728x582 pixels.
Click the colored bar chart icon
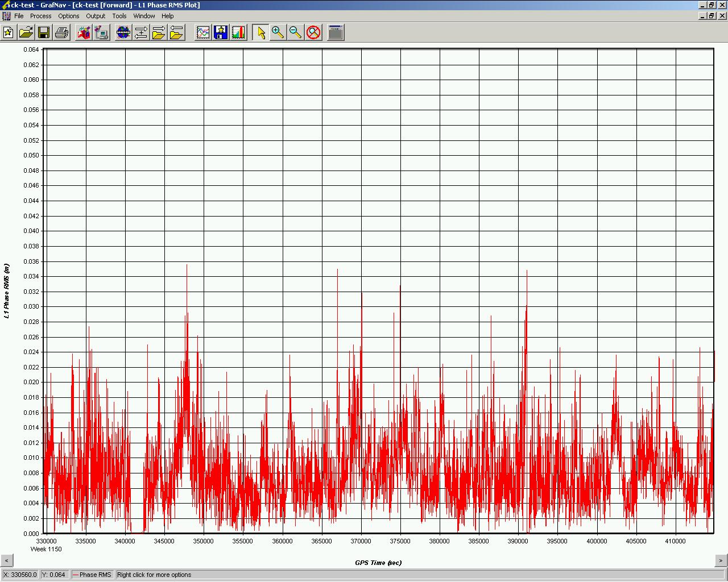point(238,32)
